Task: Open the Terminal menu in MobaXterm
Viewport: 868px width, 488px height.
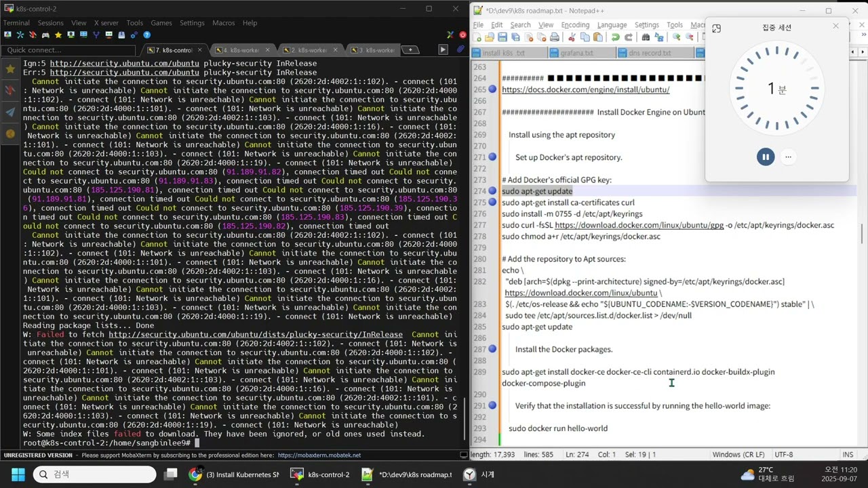Action: [x=17, y=22]
